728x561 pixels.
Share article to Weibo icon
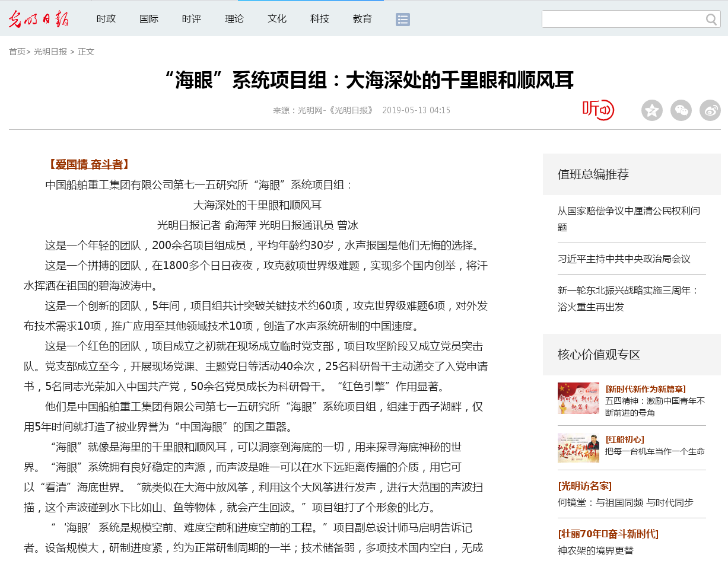tap(710, 110)
